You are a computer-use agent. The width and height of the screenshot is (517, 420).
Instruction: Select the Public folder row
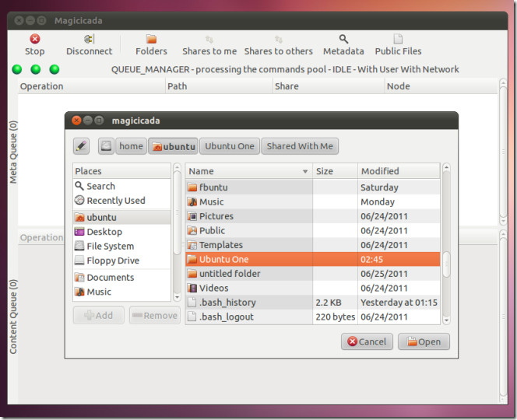coord(312,230)
